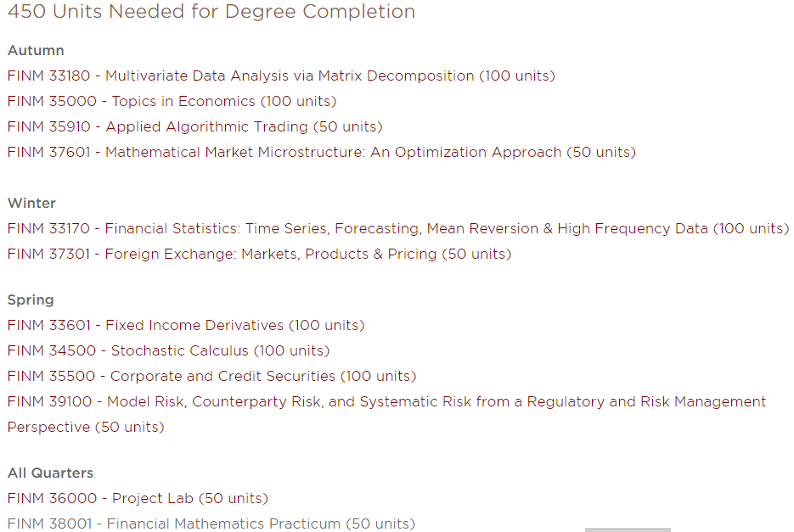Click the Spring quarter heading
The image size is (794, 532).
click(31, 300)
